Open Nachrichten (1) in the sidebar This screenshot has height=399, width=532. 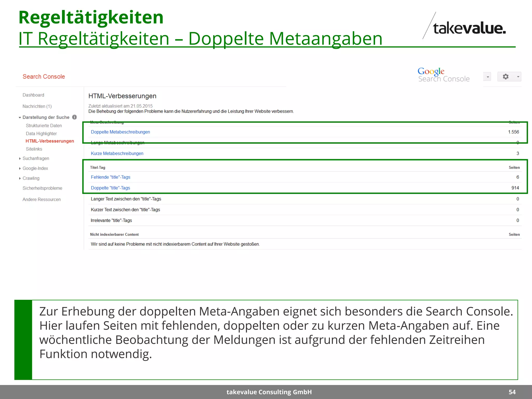[x=37, y=106]
